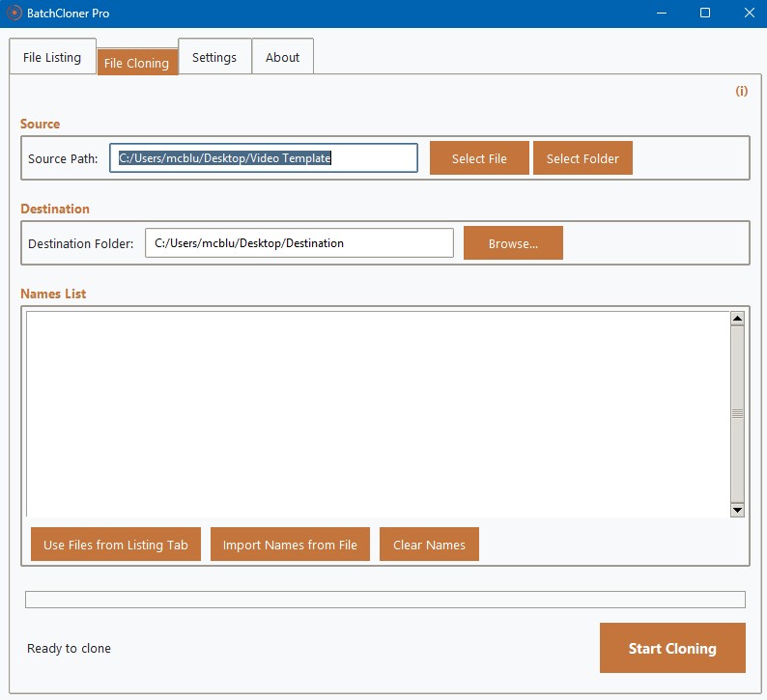Browse for a destination folder

click(513, 243)
